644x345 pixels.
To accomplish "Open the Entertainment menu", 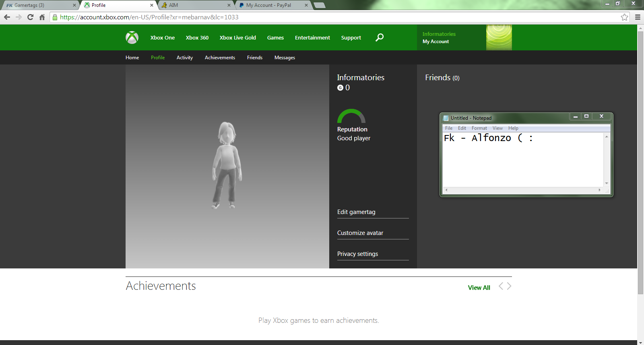I will click(x=312, y=37).
